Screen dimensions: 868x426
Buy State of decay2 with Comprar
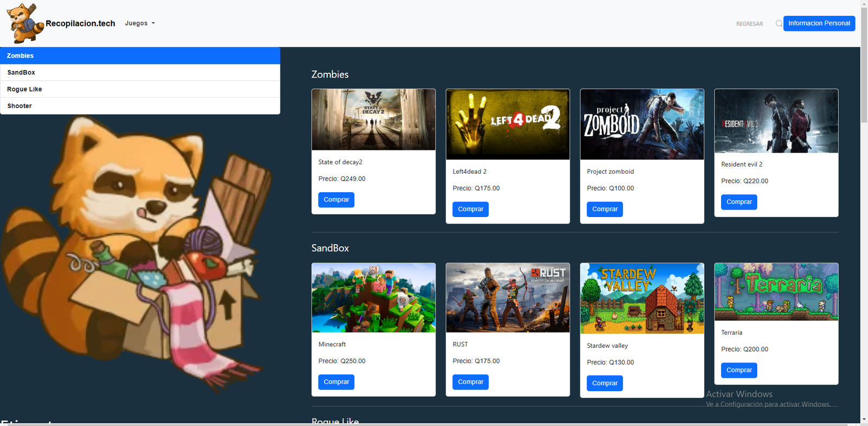pos(336,200)
